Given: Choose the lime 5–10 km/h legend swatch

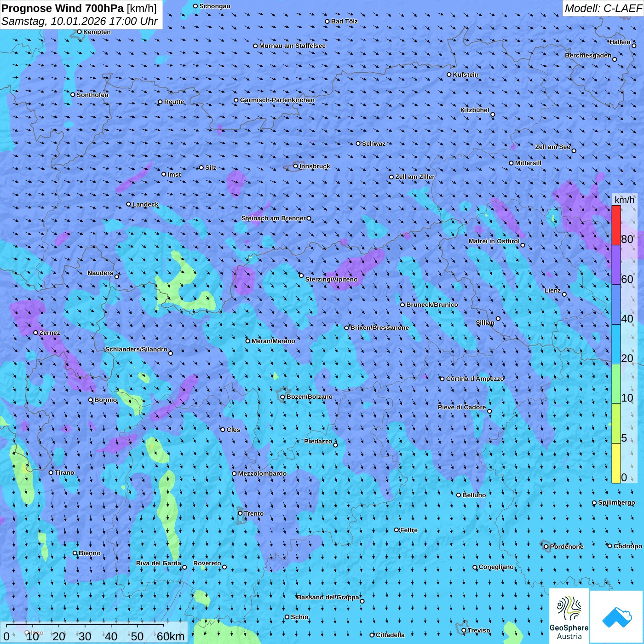Looking at the screenshot, I should (616, 424).
